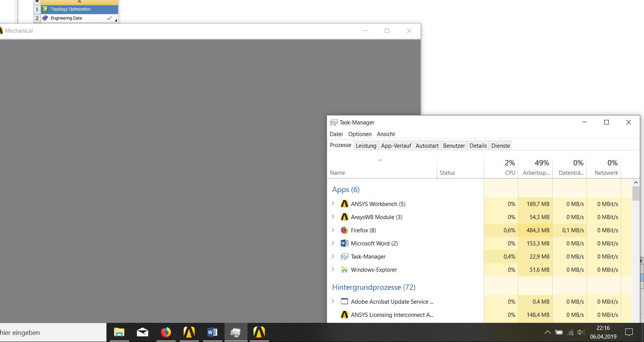The width and height of the screenshot is (644, 342).
Task: Click the process list scroll-up arrow
Action: point(636,183)
